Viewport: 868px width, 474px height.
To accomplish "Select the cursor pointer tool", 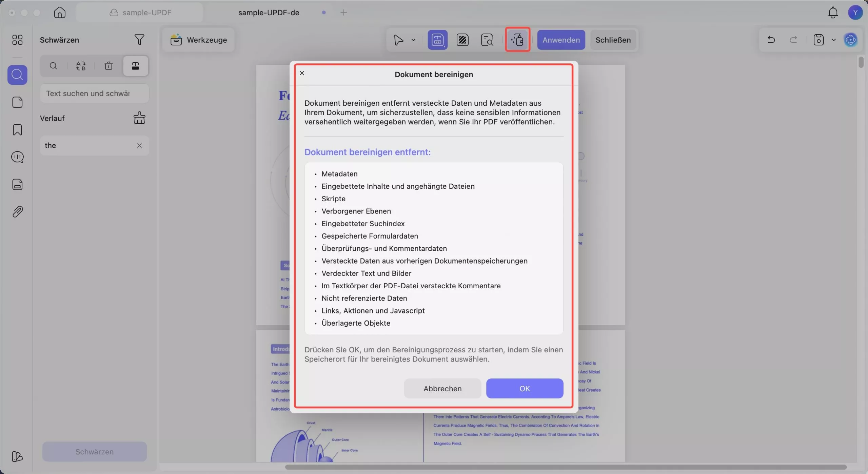I will pos(398,40).
